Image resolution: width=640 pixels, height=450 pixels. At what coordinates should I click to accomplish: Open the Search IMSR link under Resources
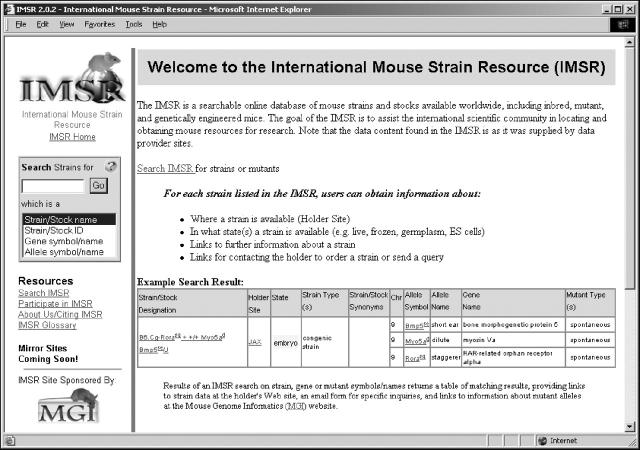click(44, 293)
